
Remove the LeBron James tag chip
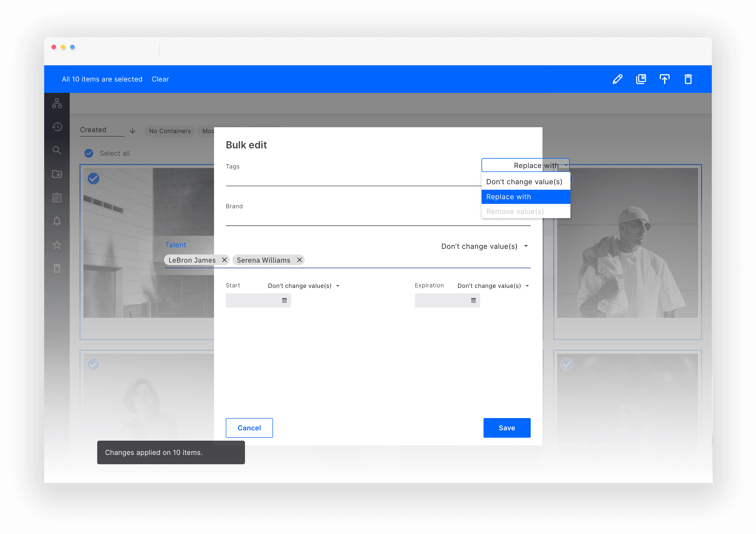tap(225, 260)
